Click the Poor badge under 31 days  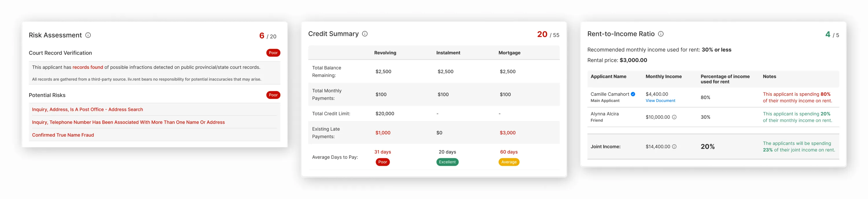(382, 162)
